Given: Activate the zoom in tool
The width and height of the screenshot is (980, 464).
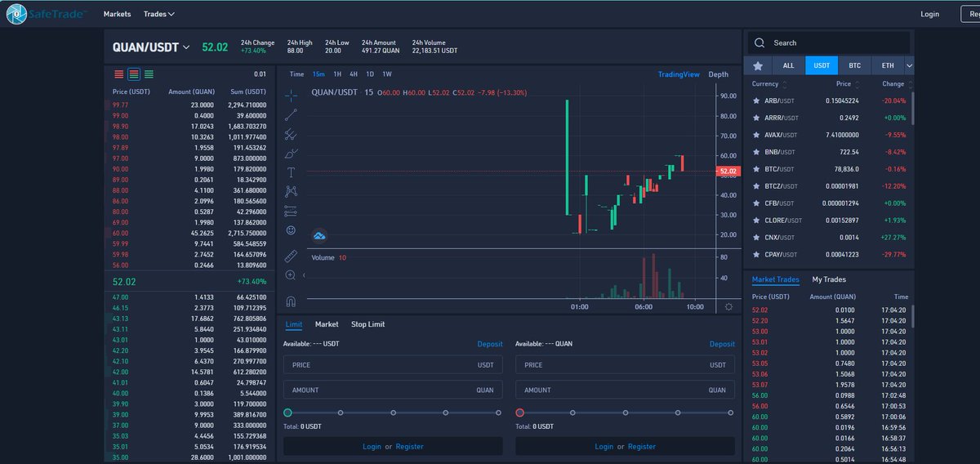Looking at the screenshot, I should pyautogui.click(x=292, y=276).
